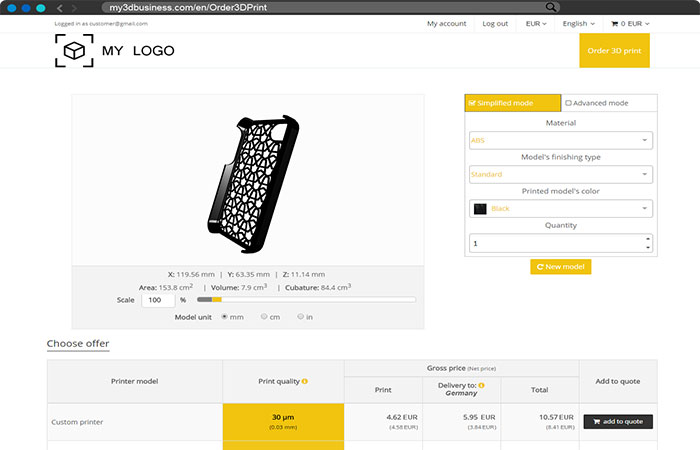
Task: Click the address bar search magnifier icon
Action: (551, 7)
